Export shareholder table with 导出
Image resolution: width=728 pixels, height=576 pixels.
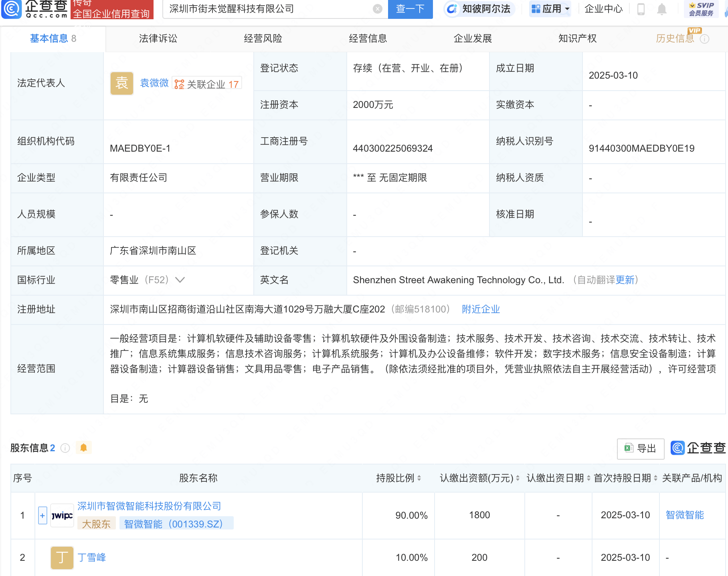point(641,449)
